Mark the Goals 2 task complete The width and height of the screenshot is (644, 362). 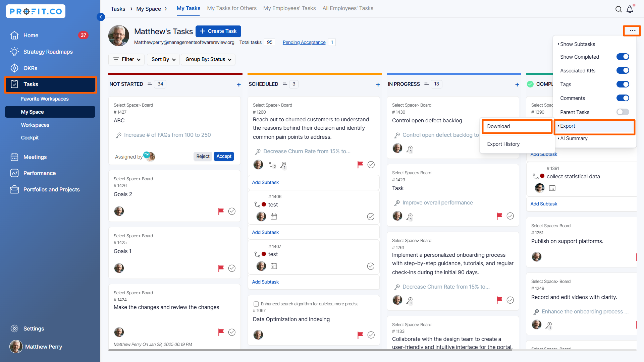(x=232, y=211)
